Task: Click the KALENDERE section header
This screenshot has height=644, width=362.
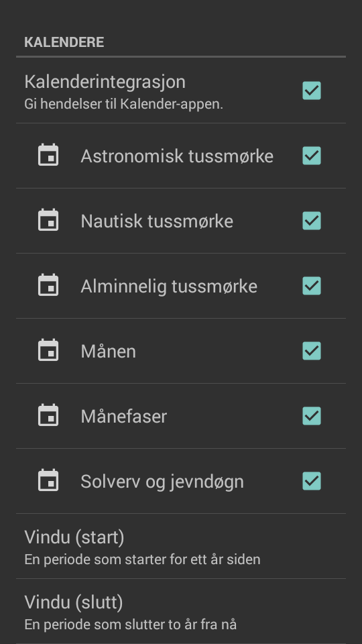Action: click(64, 42)
